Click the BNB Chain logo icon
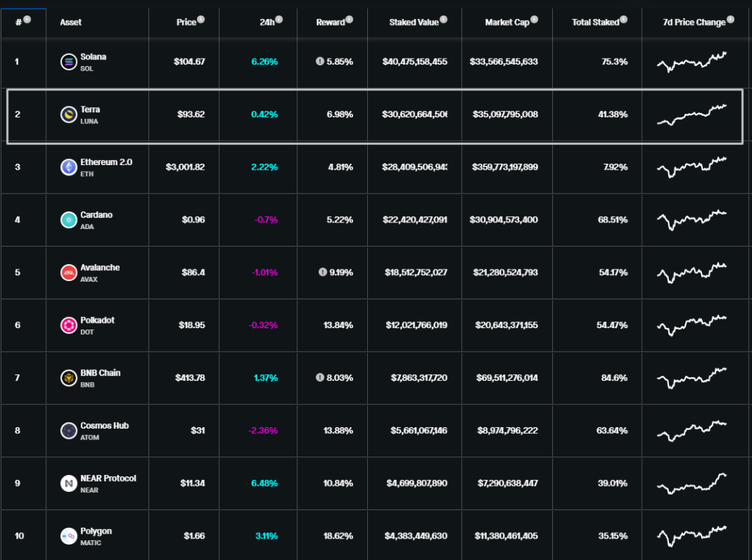Viewport: 752px width, 560px height. [68, 378]
